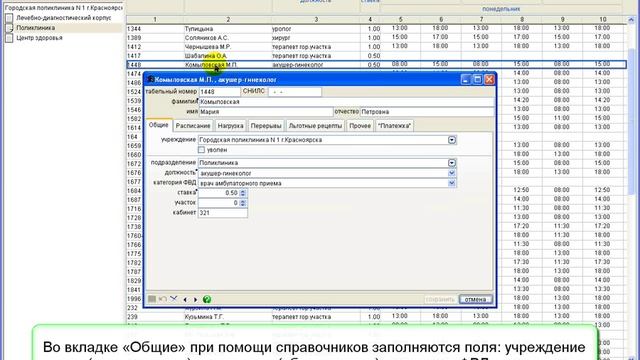Select the Комыловская М.П. table row

(376, 65)
